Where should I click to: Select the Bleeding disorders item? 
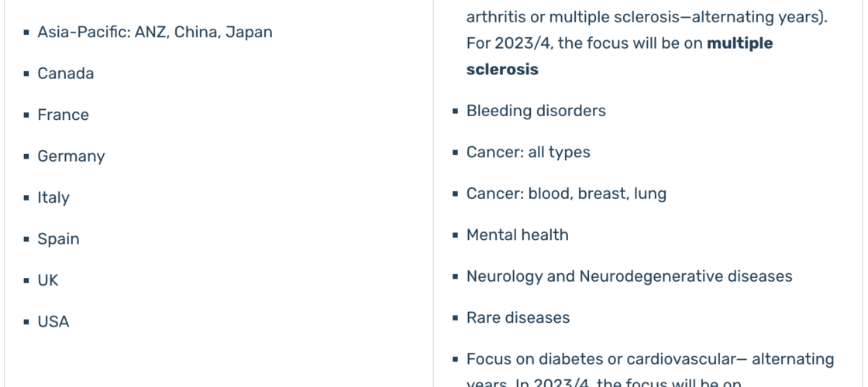point(536,111)
